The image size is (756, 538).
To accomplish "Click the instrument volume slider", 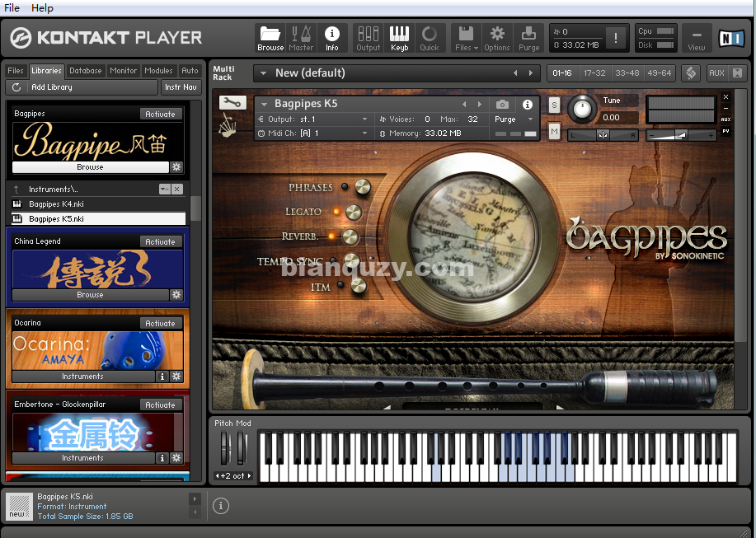I will [x=681, y=135].
